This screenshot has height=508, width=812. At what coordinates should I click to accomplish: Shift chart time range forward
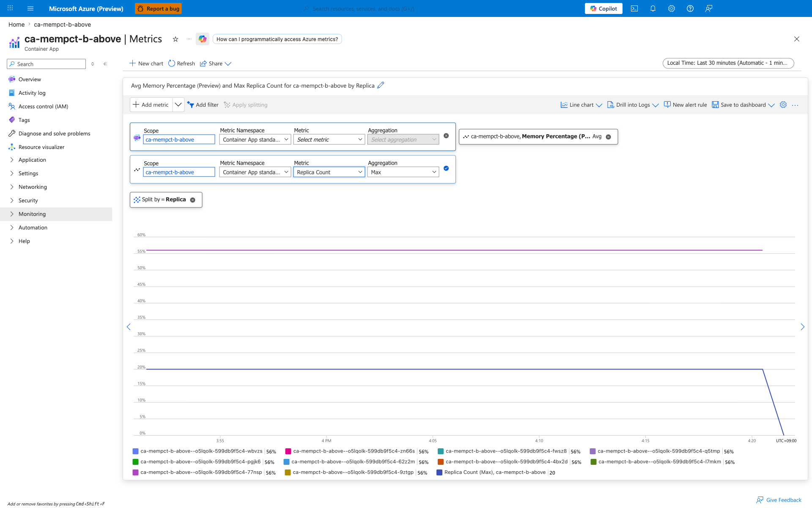click(x=802, y=327)
